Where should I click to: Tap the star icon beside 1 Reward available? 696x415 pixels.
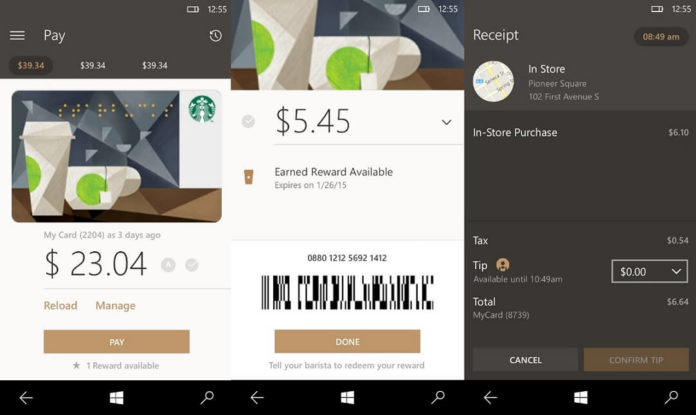[76, 365]
